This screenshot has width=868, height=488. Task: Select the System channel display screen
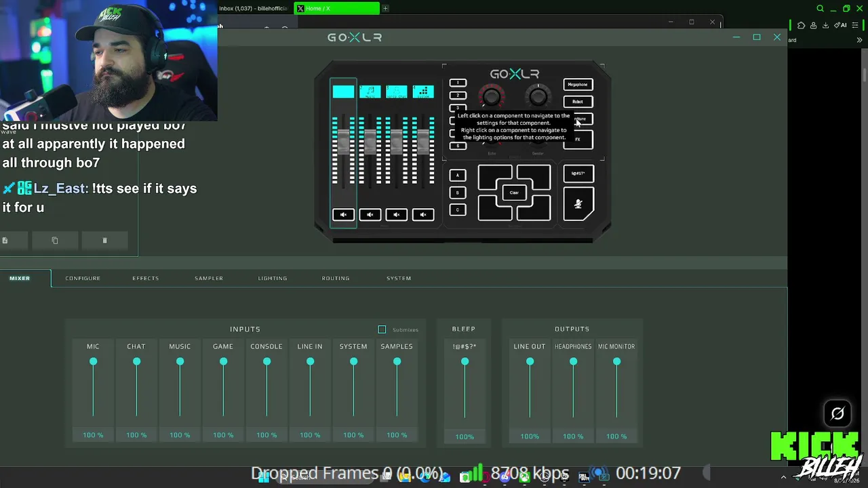pos(423,91)
